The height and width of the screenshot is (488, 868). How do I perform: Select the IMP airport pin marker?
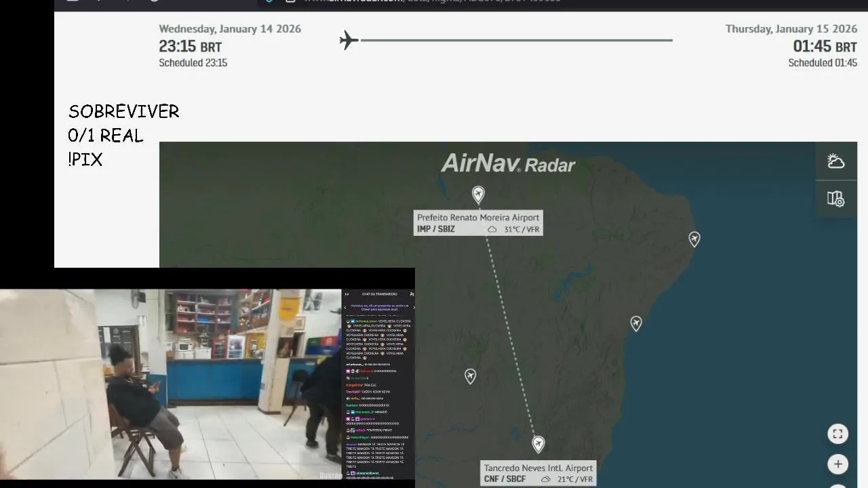click(478, 195)
